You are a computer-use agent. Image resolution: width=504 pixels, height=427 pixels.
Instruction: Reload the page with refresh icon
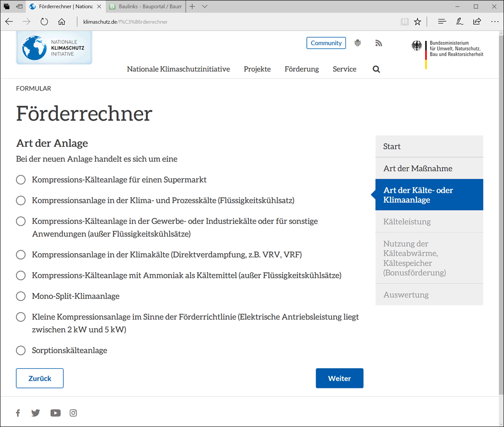coord(44,22)
